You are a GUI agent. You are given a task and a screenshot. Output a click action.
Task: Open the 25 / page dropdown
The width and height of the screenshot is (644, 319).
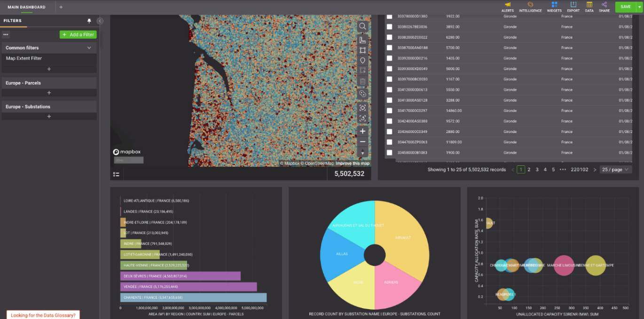[x=615, y=170]
